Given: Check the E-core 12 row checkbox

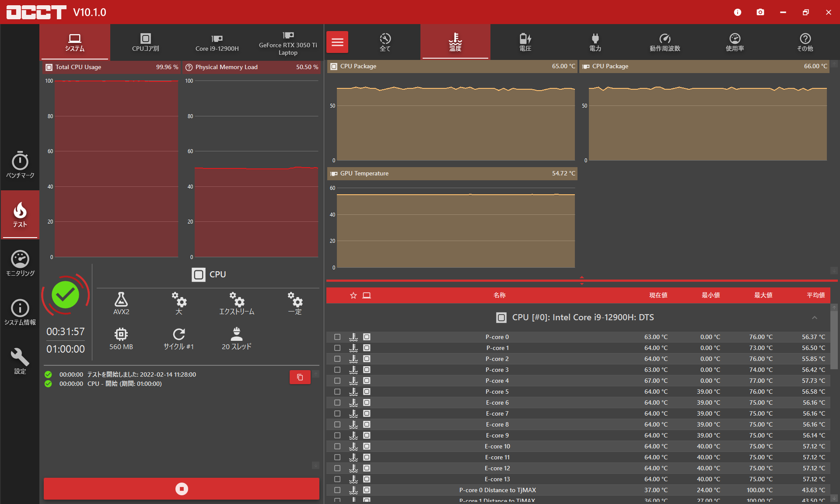Looking at the screenshot, I should (x=337, y=468).
